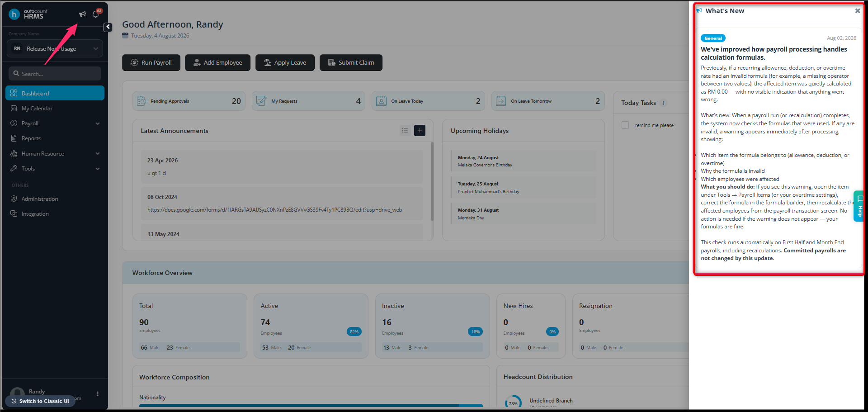Open the 08 Oct 2024 announcement date
The height and width of the screenshot is (412, 868).
162,197
